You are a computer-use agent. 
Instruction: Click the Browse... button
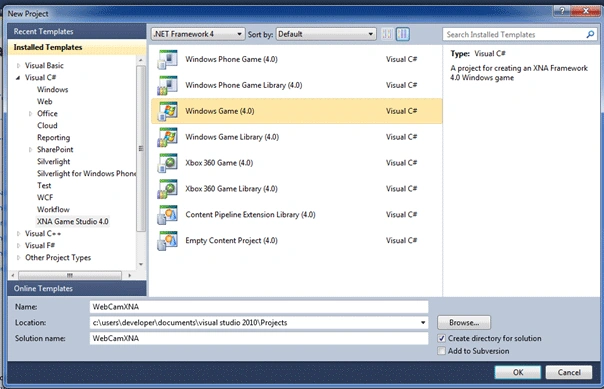coord(464,323)
